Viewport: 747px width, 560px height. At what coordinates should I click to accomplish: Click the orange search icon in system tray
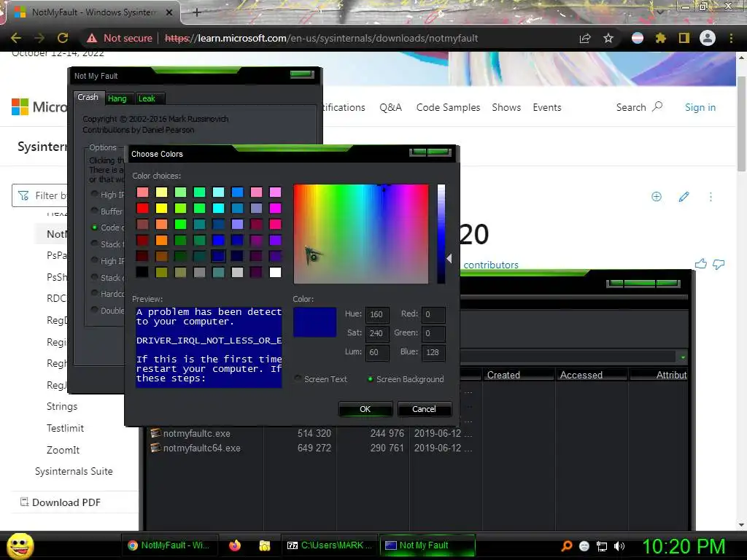coord(566,545)
